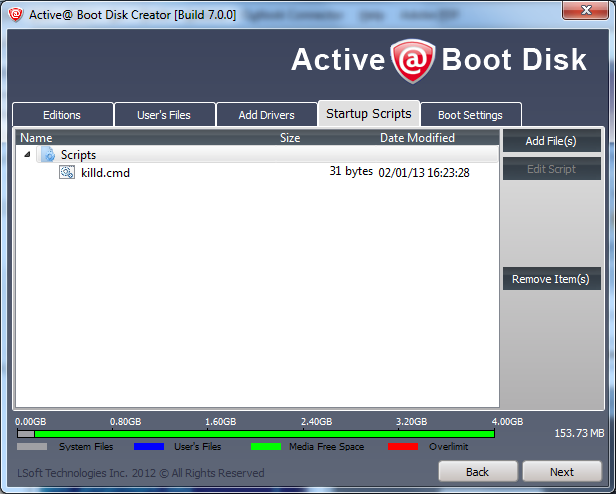The image size is (616, 494).
Task: Click the LSoft Technologies copyright text
Action: [x=141, y=473]
